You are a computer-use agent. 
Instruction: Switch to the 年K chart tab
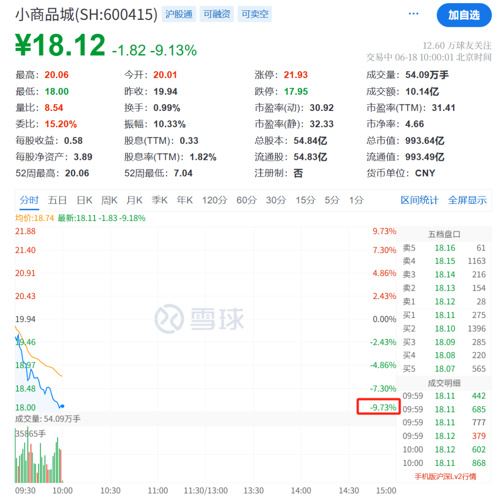click(x=185, y=200)
